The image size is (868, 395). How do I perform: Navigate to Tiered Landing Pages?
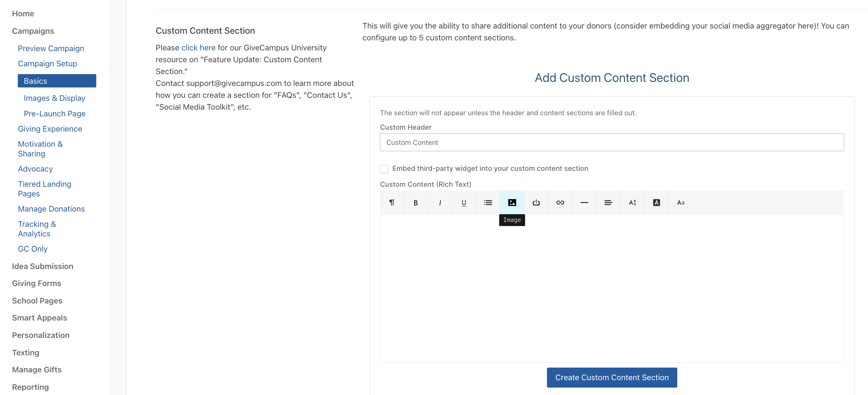tap(44, 189)
